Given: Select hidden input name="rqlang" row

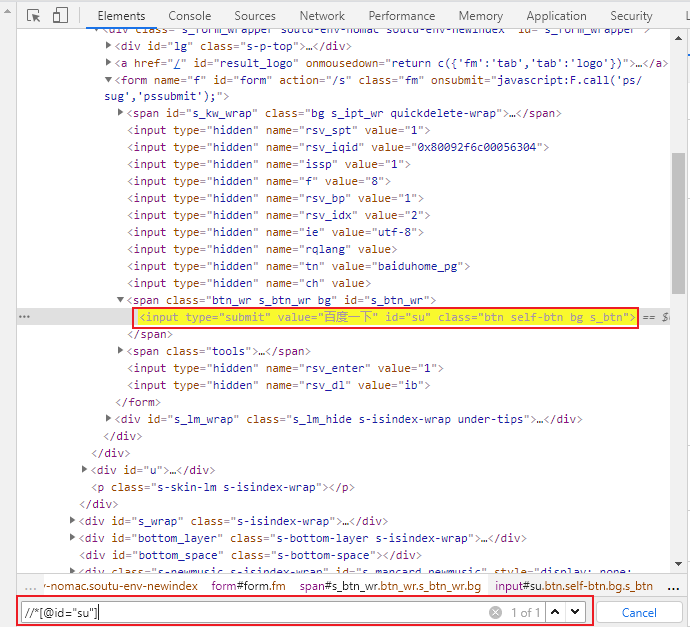Looking at the screenshot, I should [262, 249].
